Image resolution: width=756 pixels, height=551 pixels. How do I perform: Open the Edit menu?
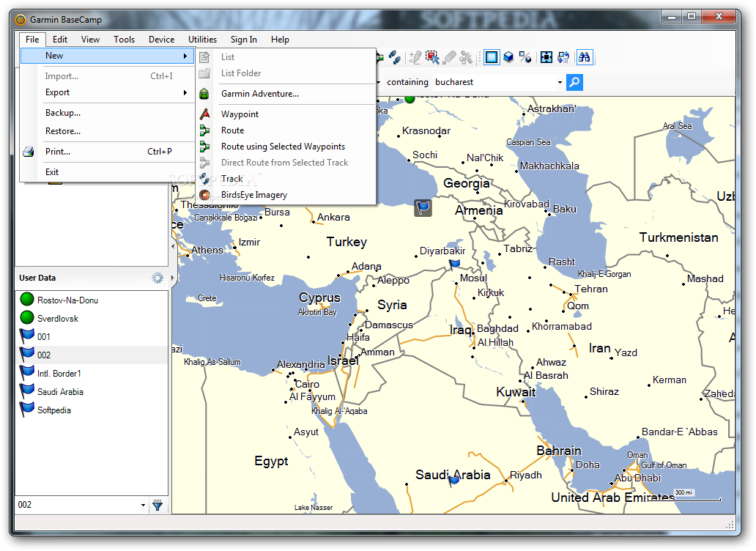60,40
